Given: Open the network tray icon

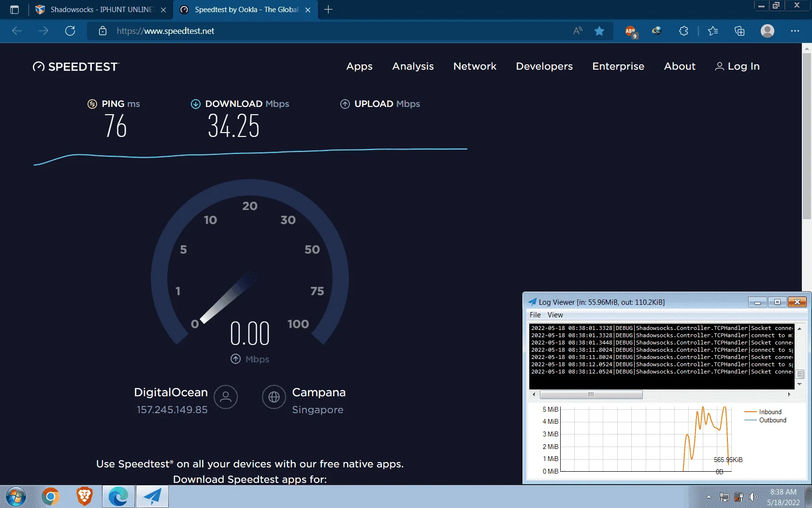Looking at the screenshot, I should (724, 497).
